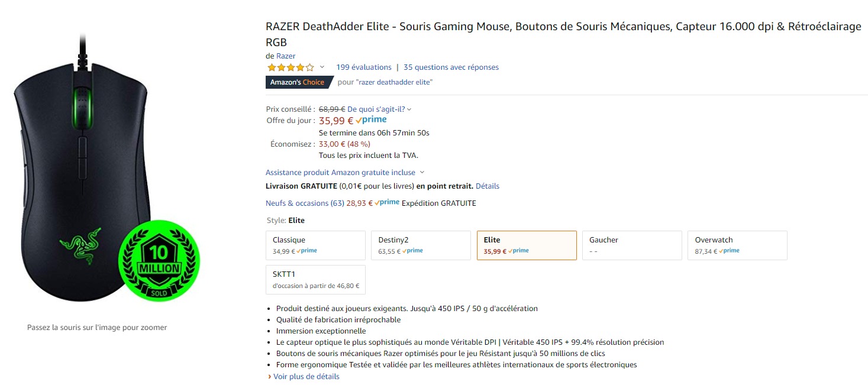This screenshot has height=385, width=868.
Task: Click the Détails link for delivery
Action: (x=487, y=186)
